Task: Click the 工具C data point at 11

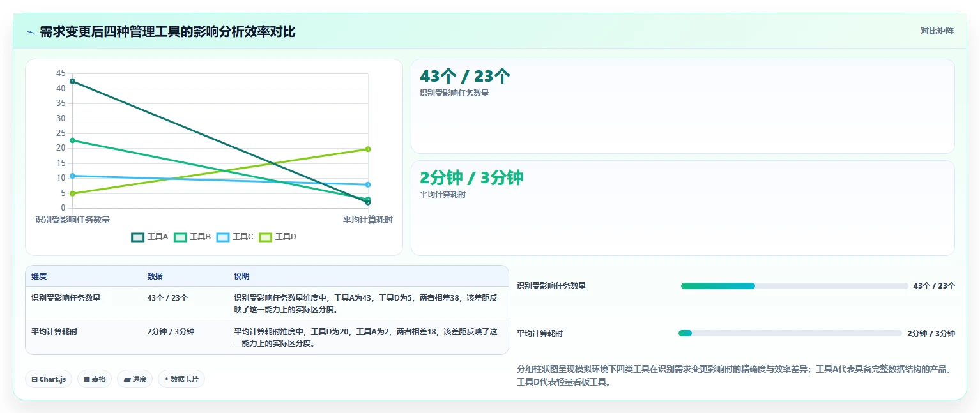Action: 73,176
